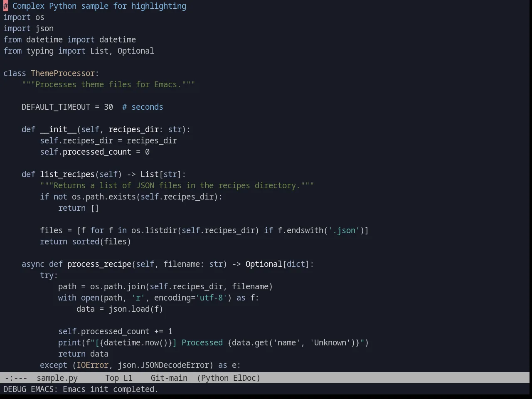Click json.JSONDecodeError in except clause

(x=163, y=365)
